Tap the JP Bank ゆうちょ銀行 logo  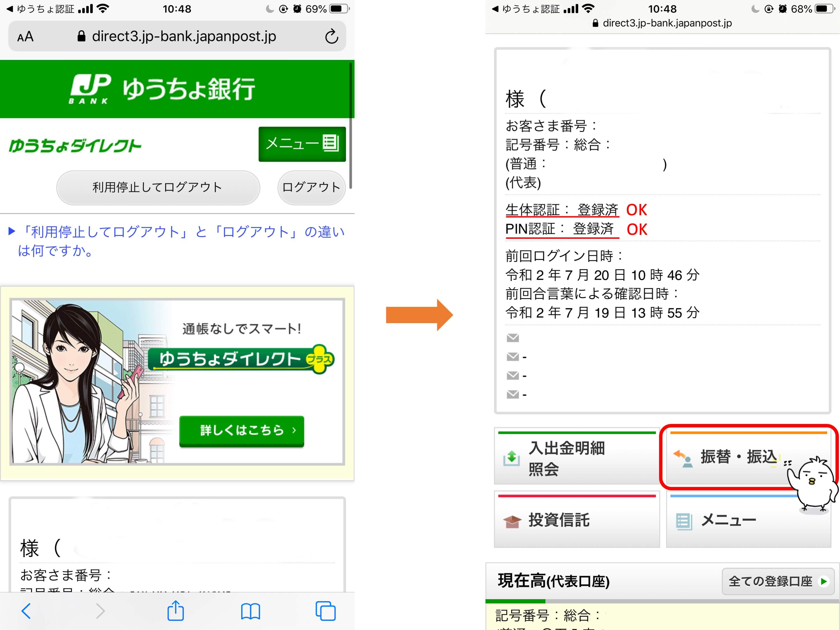(162, 89)
